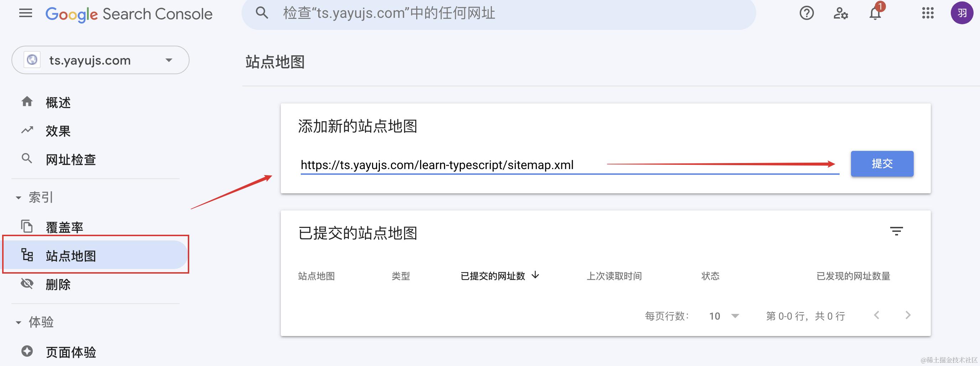Viewport: 980px width, 366px height.
Task: Open 效果 in the sidebar
Action: [x=58, y=131]
